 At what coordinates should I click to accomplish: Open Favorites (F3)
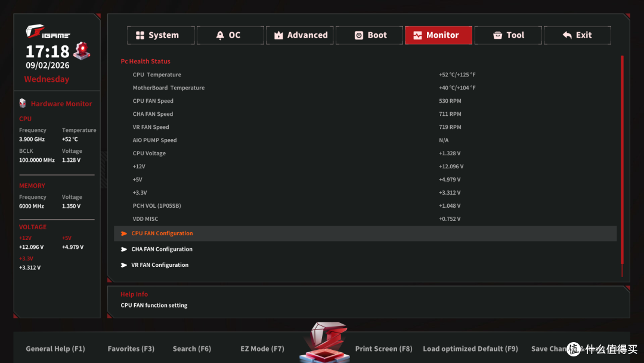131,349
